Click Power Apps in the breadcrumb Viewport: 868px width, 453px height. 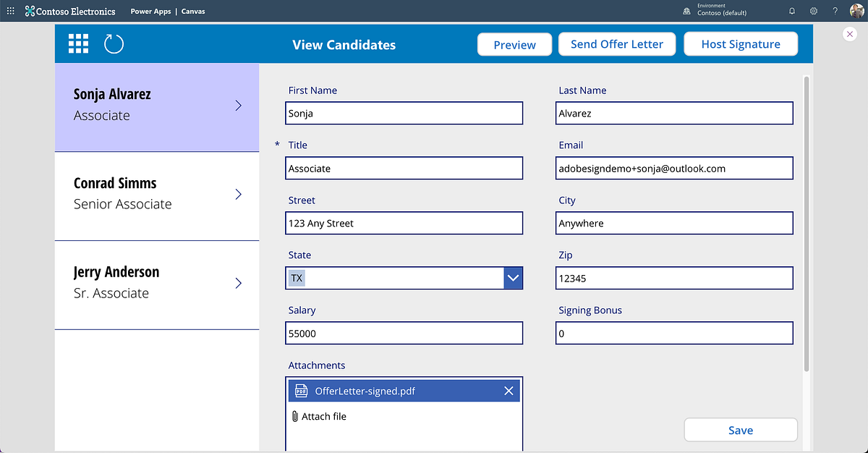(x=150, y=11)
